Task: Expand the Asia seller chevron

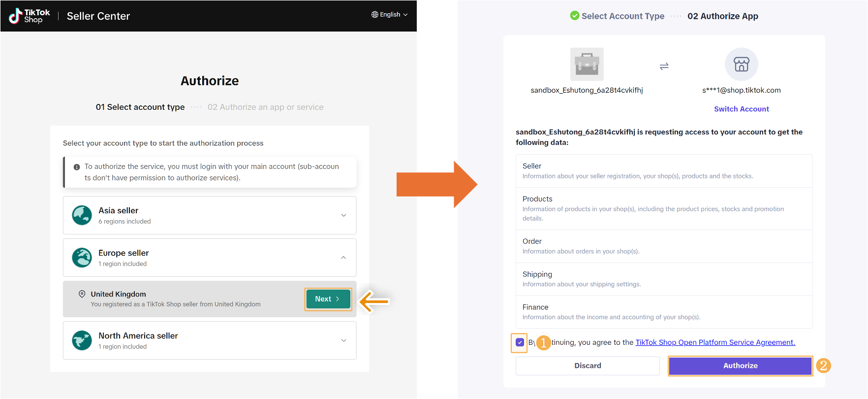Action: (343, 215)
